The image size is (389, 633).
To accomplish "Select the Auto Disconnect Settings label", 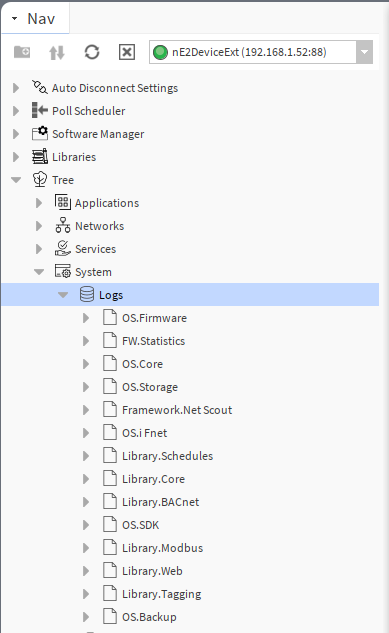I will coord(115,88).
